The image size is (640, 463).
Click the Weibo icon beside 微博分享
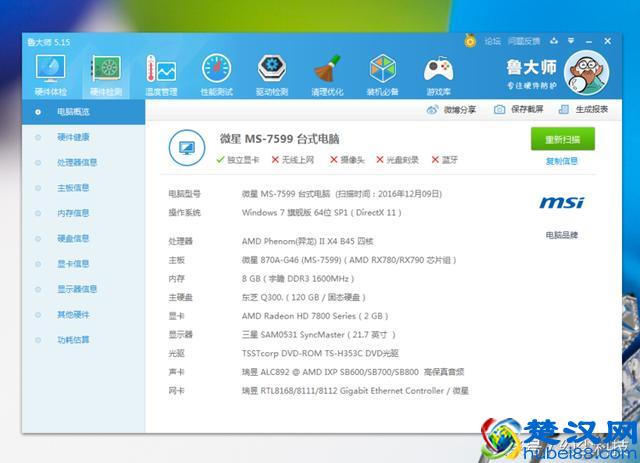432,109
